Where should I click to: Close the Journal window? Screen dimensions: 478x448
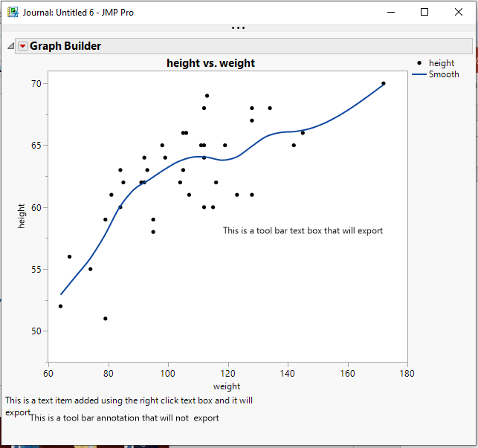[459, 12]
